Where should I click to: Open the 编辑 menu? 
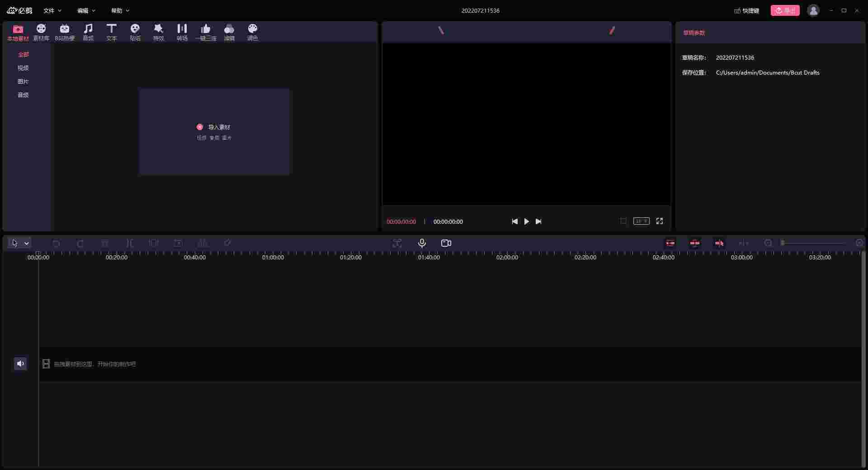tap(86, 10)
